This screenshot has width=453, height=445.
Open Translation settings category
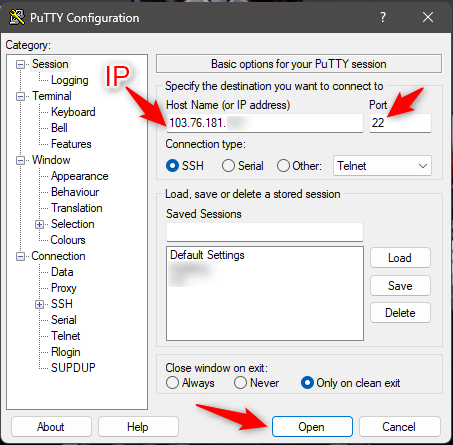click(x=77, y=208)
